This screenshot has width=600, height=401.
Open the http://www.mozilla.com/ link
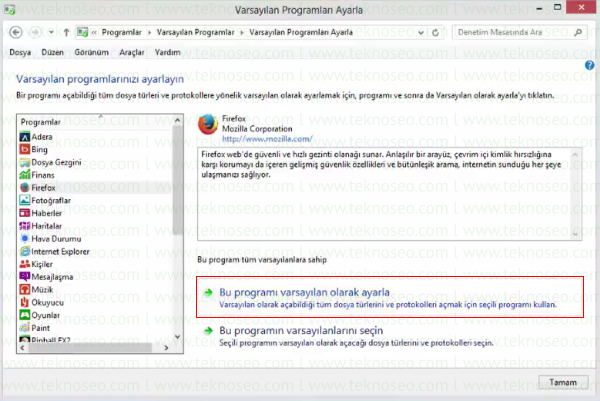[267, 139]
